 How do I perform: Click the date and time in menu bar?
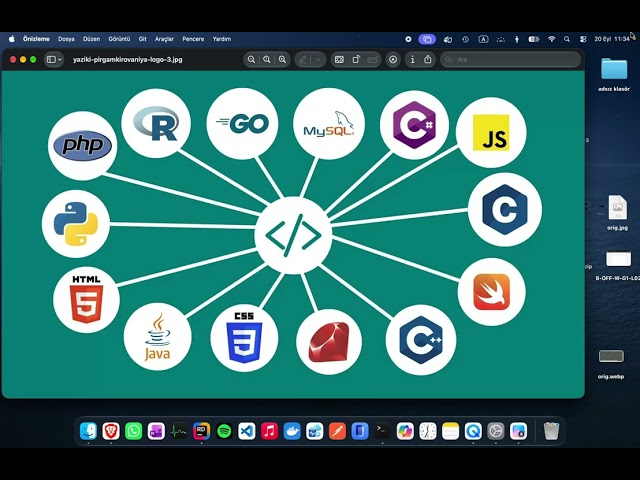(612, 39)
